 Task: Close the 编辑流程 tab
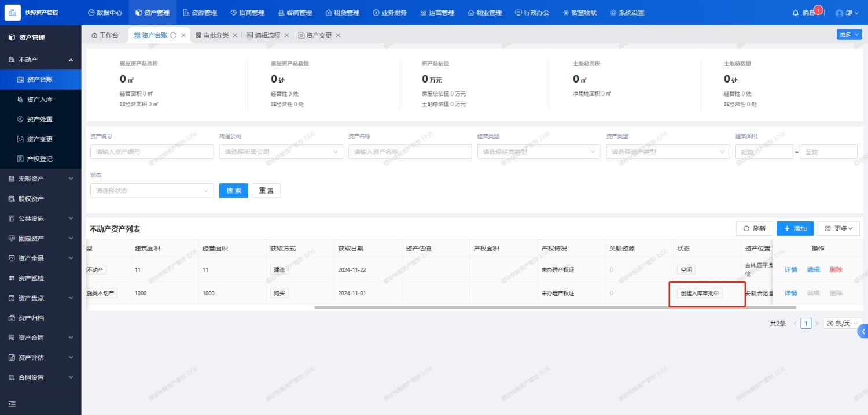(x=286, y=35)
